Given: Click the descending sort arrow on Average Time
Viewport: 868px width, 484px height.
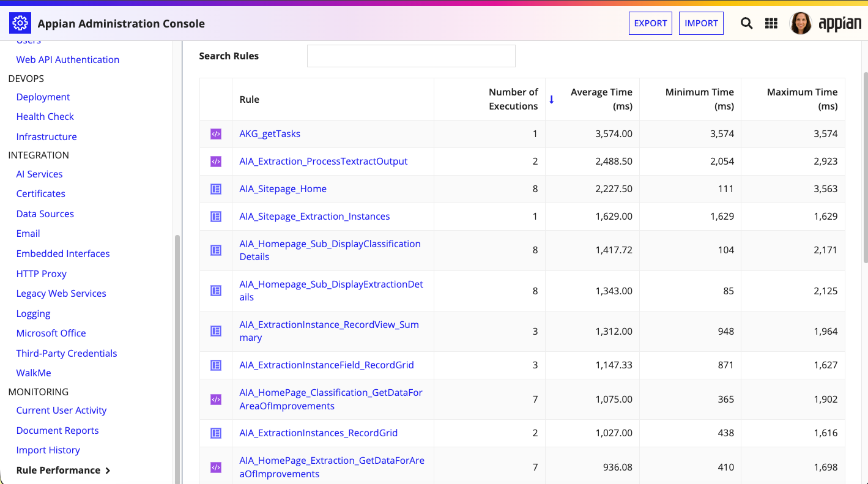Looking at the screenshot, I should (x=551, y=100).
